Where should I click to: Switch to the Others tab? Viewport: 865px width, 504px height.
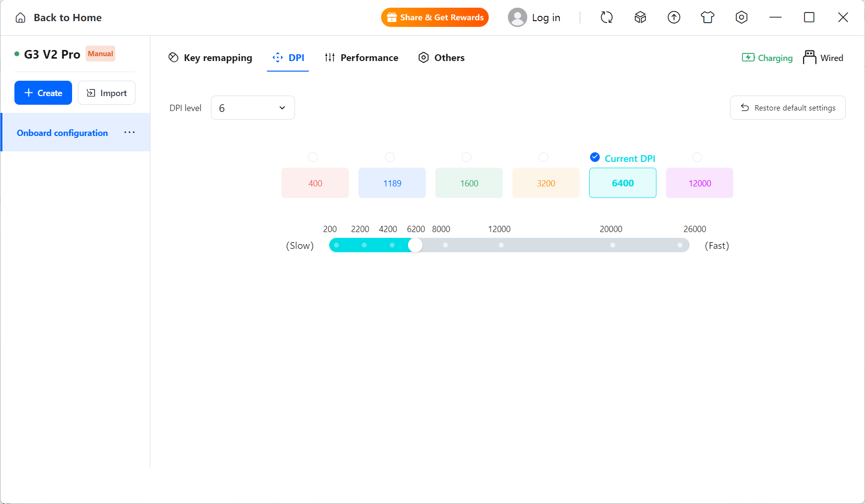[441, 58]
